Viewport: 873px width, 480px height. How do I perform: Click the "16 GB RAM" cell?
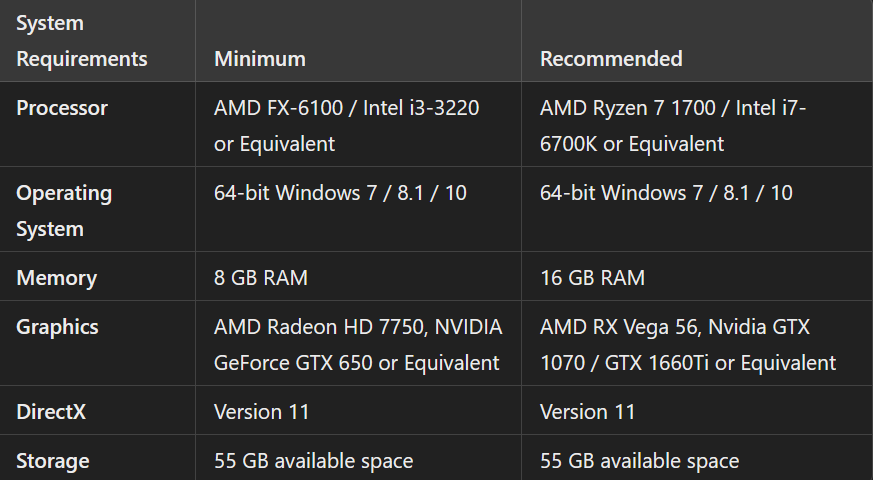coord(592,278)
